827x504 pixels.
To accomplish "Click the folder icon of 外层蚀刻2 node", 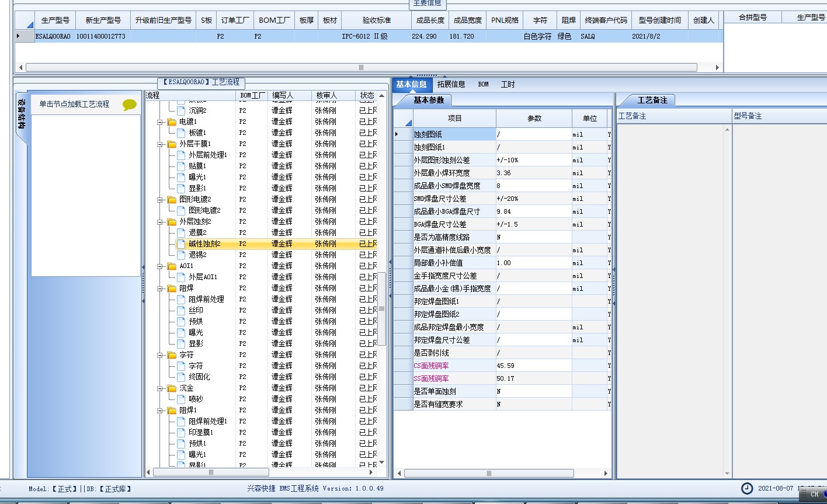I will pos(172,222).
